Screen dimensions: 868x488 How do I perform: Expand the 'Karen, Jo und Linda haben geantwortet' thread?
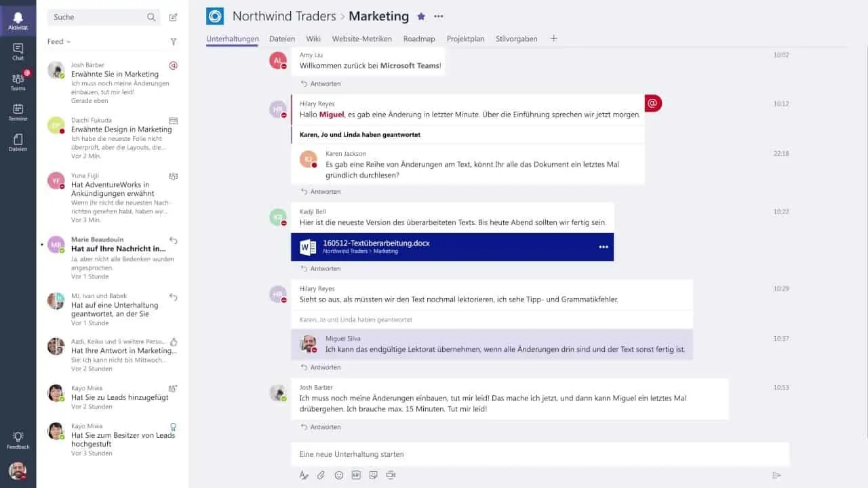(x=361, y=134)
